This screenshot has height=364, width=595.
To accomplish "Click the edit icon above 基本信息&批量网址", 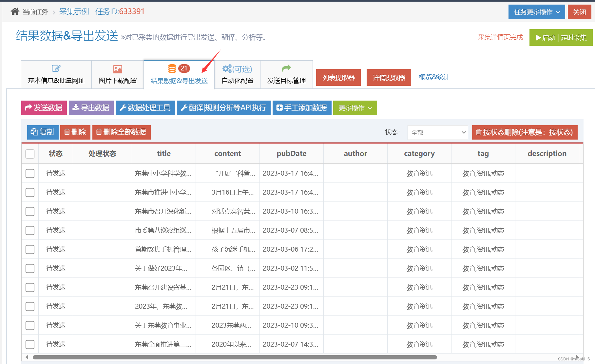I will pyautogui.click(x=56, y=68).
